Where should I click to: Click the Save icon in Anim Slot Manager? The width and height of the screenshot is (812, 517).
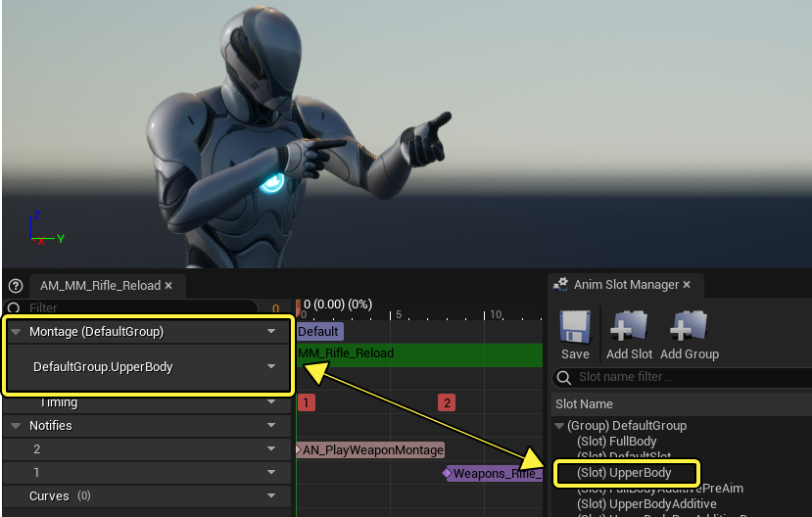point(575,327)
